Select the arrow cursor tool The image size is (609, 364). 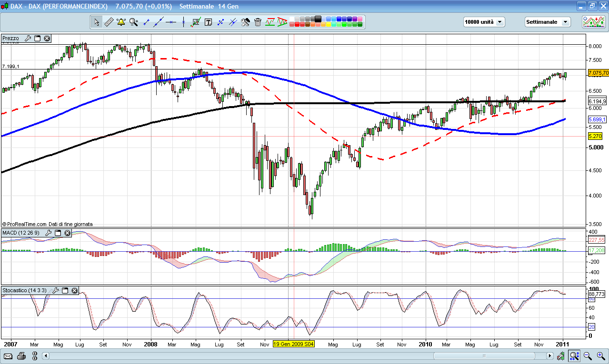(97, 22)
